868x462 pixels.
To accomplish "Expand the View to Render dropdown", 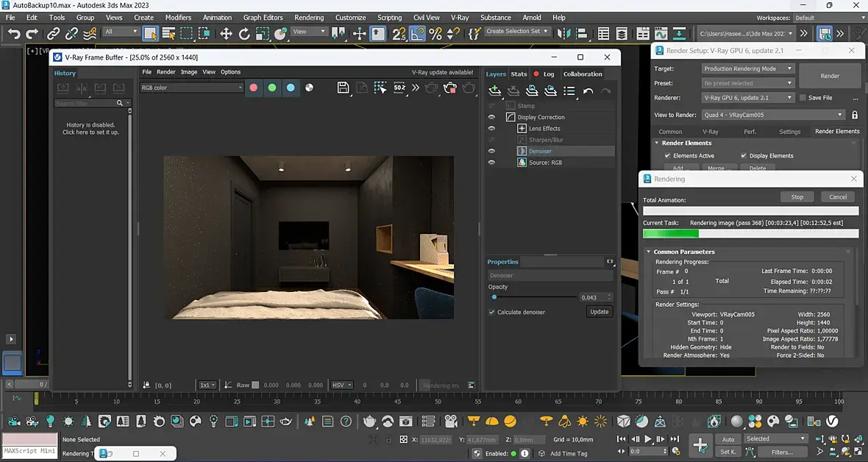I will point(773,115).
